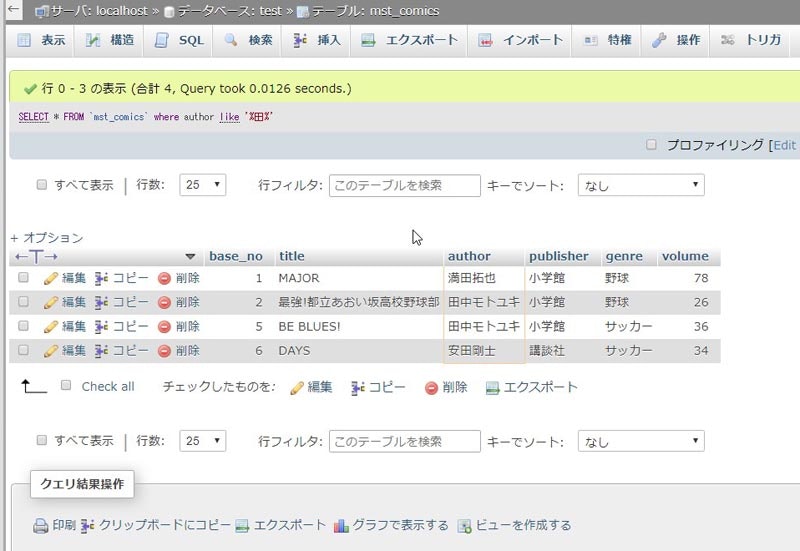Open the 検索 tab
Image resolution: width=800 pixels, height=551 pixels.
(x=249, y=40)
